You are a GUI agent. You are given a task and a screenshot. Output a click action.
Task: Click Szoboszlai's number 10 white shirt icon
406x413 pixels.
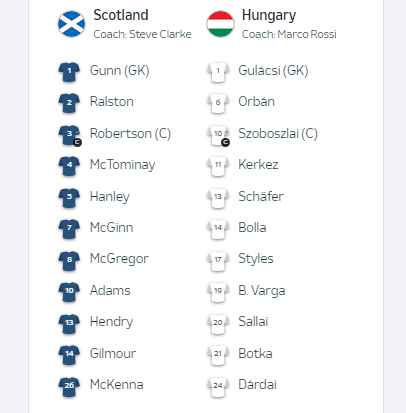218,135
